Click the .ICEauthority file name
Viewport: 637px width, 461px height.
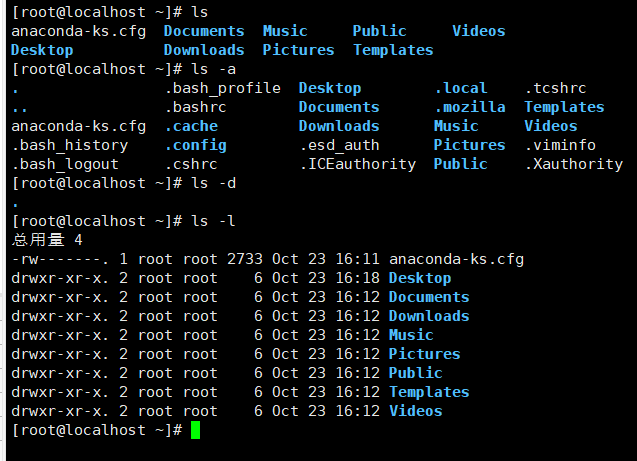point(357,164)
